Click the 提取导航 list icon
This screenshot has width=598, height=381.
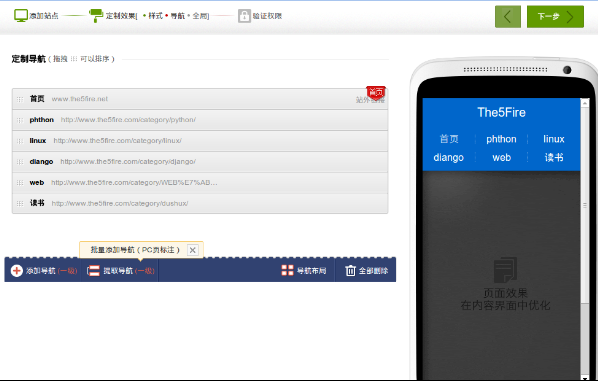pyautogui.click(x=93, y=271)
